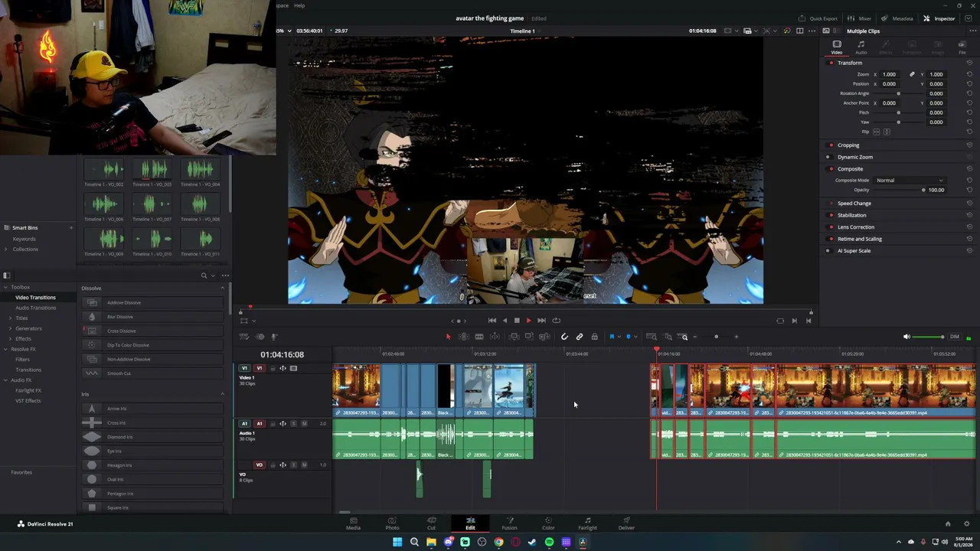Add a blue flag in timeline toolbar
The height and width of the screenshot is (551, 980).
(x=612, y=337)
